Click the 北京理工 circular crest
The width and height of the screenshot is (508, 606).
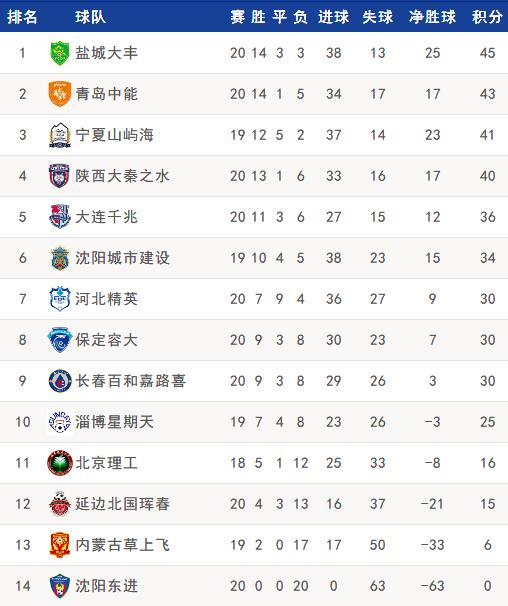coord(60,463)
